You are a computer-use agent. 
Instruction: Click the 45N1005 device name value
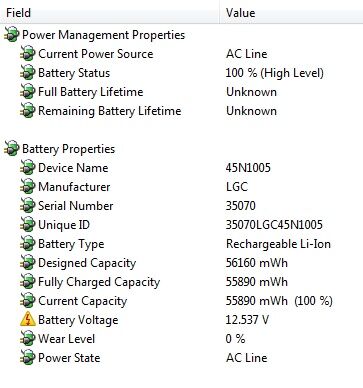(x=248, y=168)
